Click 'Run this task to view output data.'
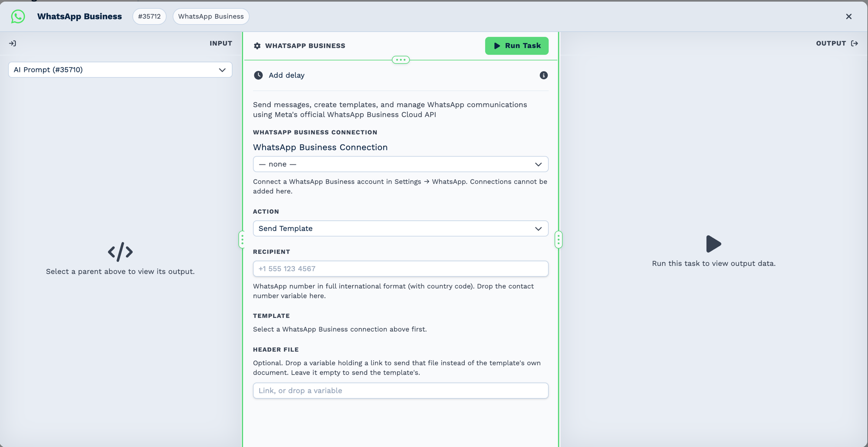This screenshot has height=447, width=868. (713, 264)
